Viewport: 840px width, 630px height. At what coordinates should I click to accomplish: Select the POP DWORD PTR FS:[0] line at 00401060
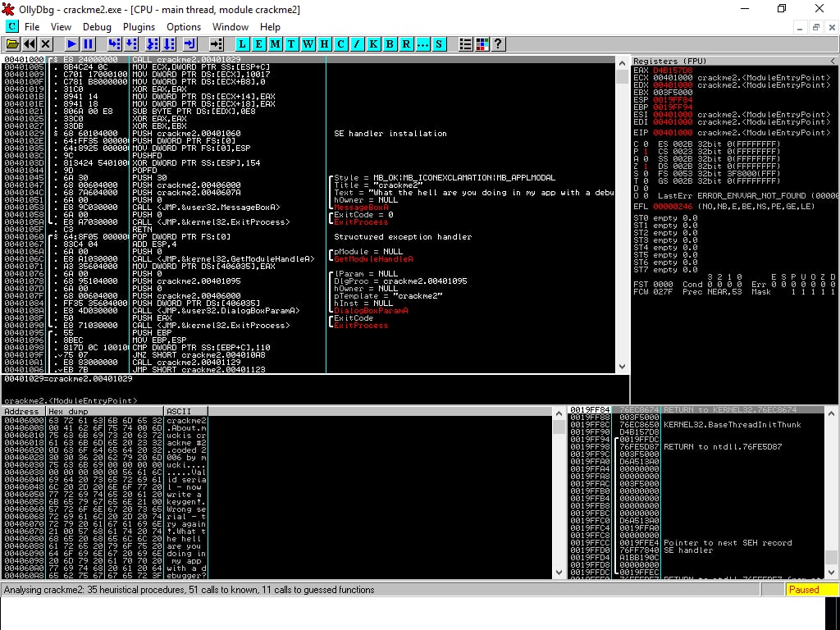(x=308, y=237)
